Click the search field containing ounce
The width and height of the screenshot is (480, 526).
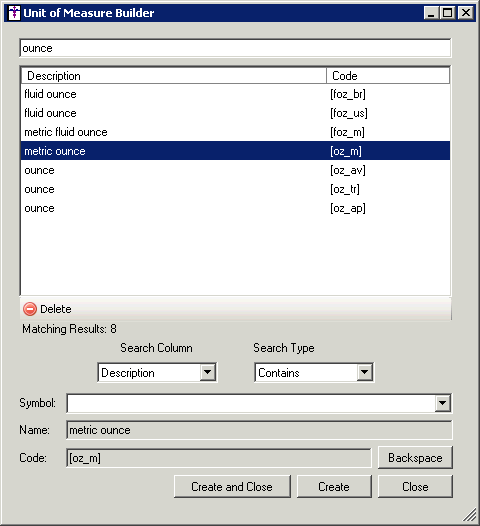click(235, 48)
